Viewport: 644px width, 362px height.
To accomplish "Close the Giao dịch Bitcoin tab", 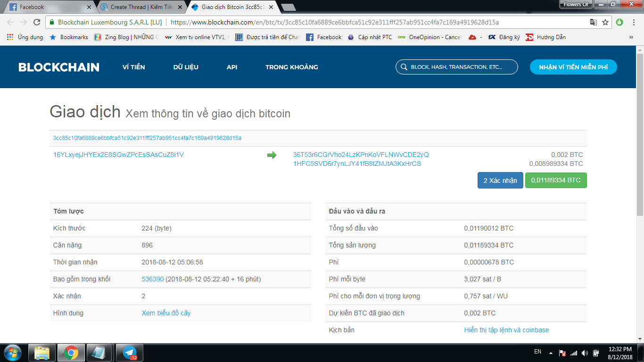I will pyautogui.click(x=271, y=7).
